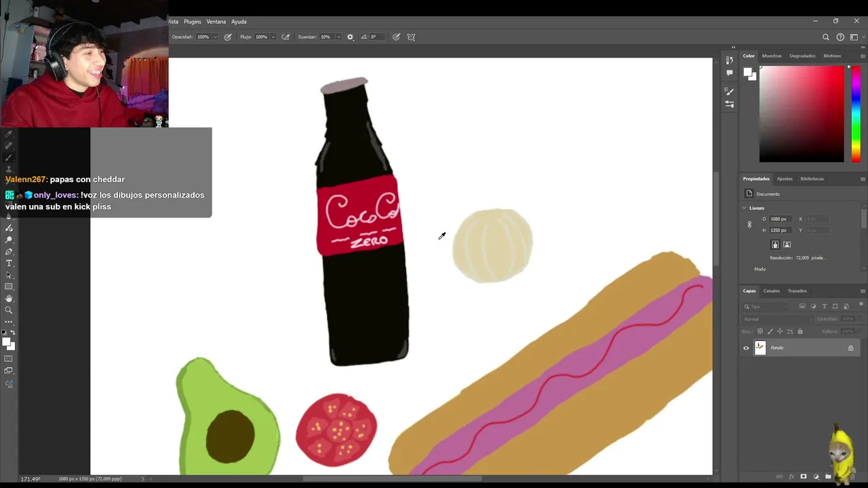Select the Path Selection arrow tool
The height and width of the screenshot is (488, 868).
tap(9, 275)
